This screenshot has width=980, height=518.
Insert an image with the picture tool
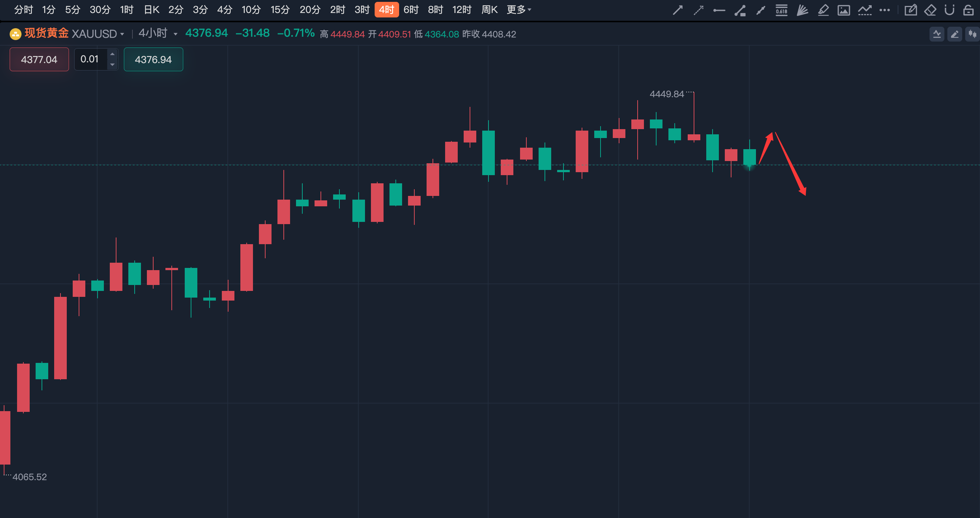pos(844,10)
